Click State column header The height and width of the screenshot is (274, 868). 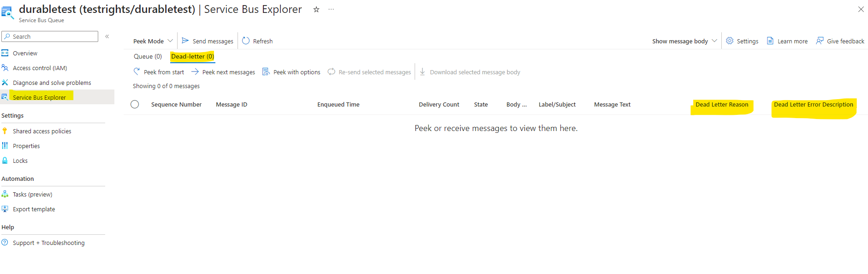(481, 104)
